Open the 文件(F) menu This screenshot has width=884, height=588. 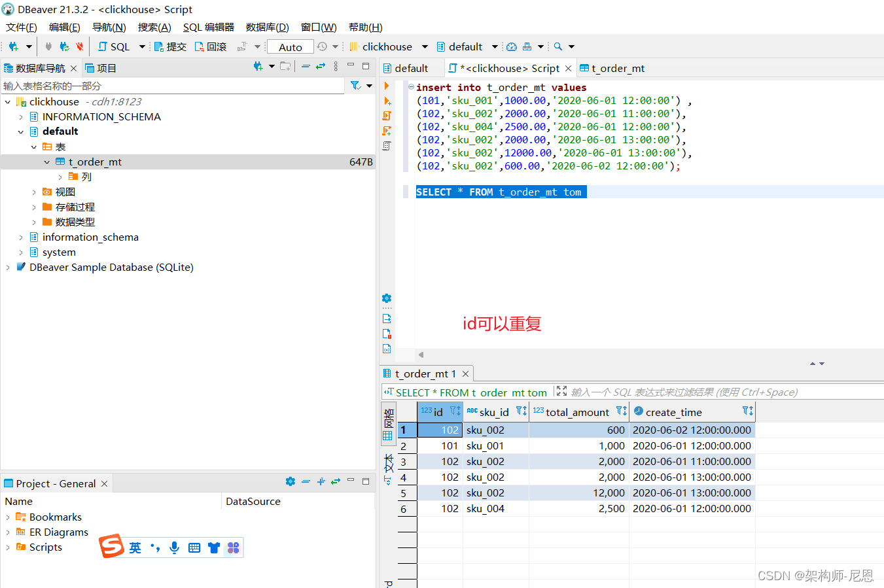pos(22,27)
